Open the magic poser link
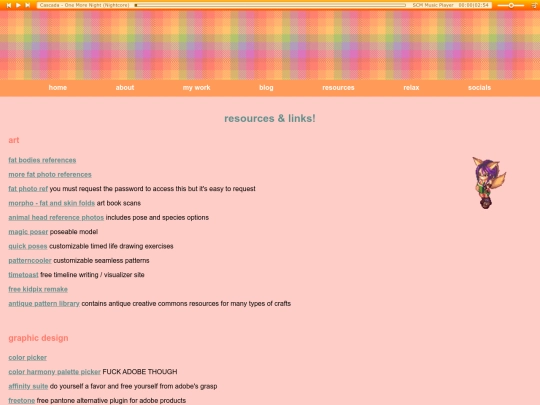The height and width of the screenshot is (405, 540). [28, 232]
